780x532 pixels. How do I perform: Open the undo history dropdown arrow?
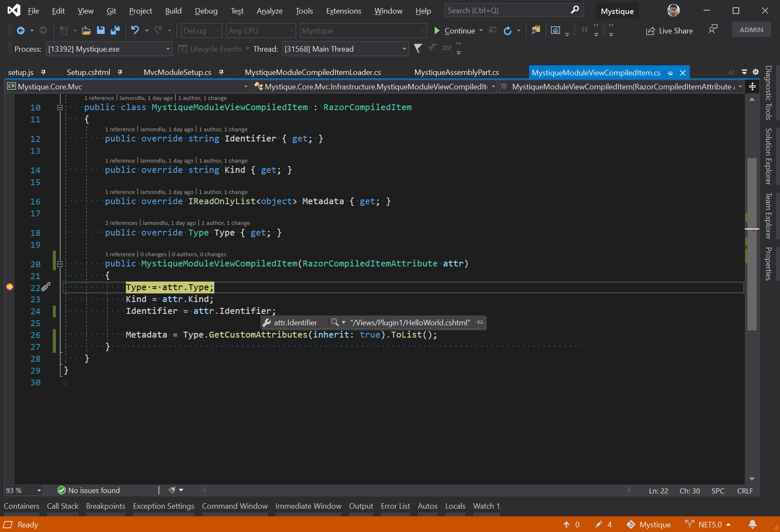click(147, 30)
